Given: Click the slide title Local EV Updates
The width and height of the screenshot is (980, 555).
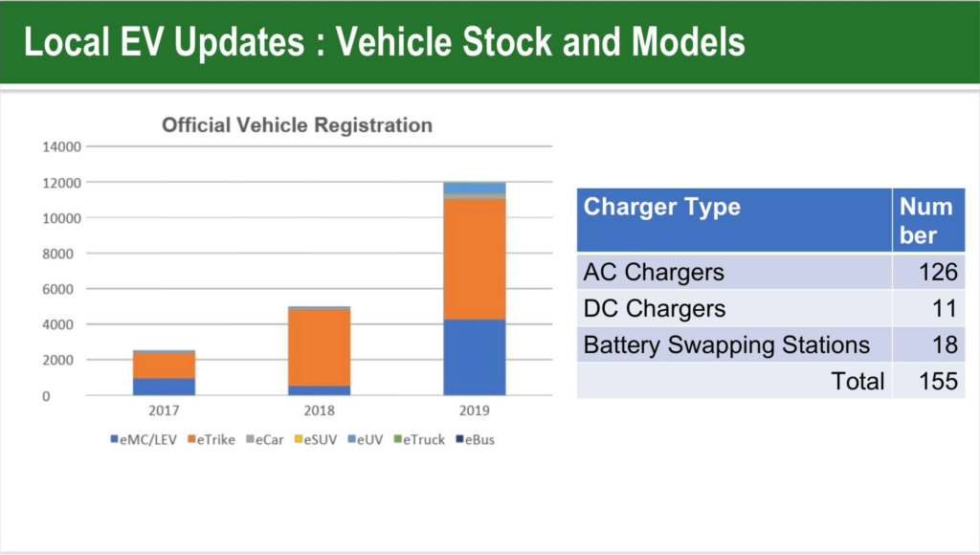Looking at the screenshot, I should [x=383, y=43].
